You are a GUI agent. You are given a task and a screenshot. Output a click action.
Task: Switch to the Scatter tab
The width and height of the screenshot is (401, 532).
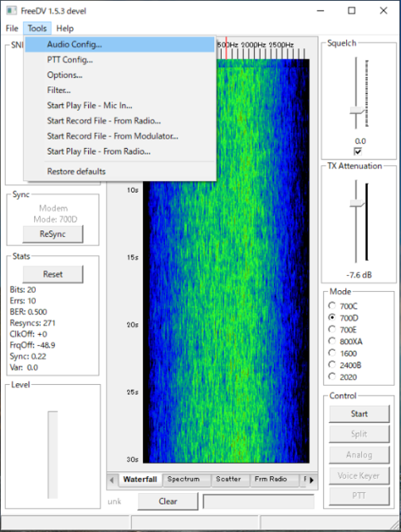coord(230,480)
